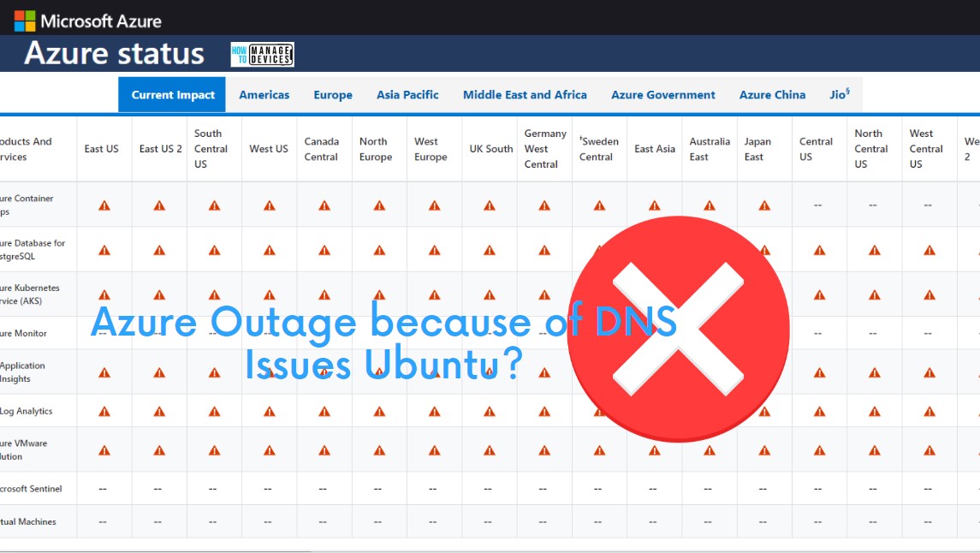Click PostgreSQL North Central US warning icon

point(875,251)
